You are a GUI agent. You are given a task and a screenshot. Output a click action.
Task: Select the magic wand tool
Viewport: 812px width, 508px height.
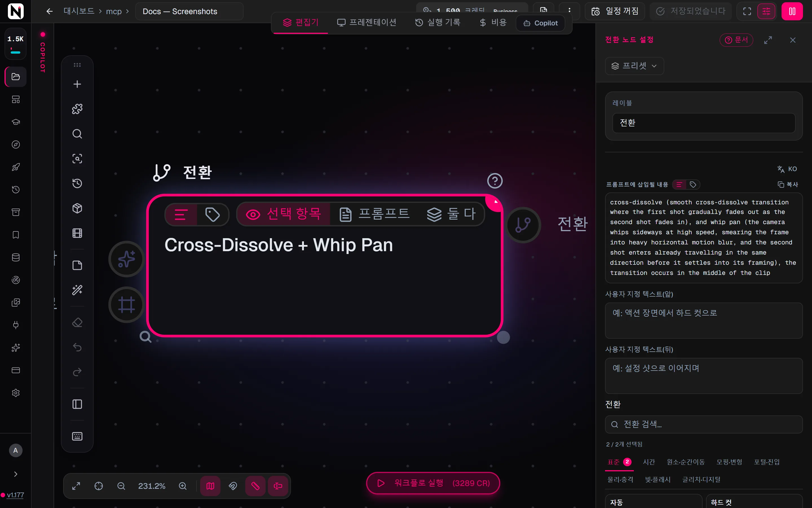(x=77, y=290)
